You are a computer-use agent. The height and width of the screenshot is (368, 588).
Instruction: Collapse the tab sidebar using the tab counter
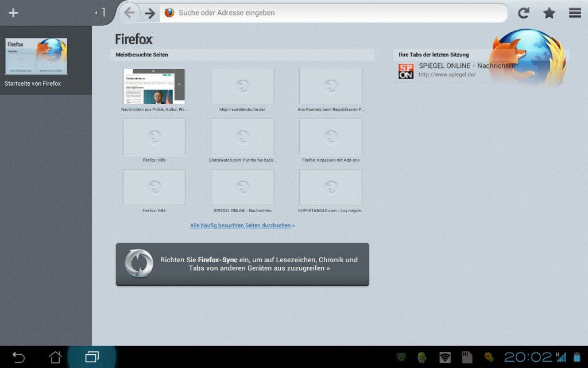pos(100,13)
